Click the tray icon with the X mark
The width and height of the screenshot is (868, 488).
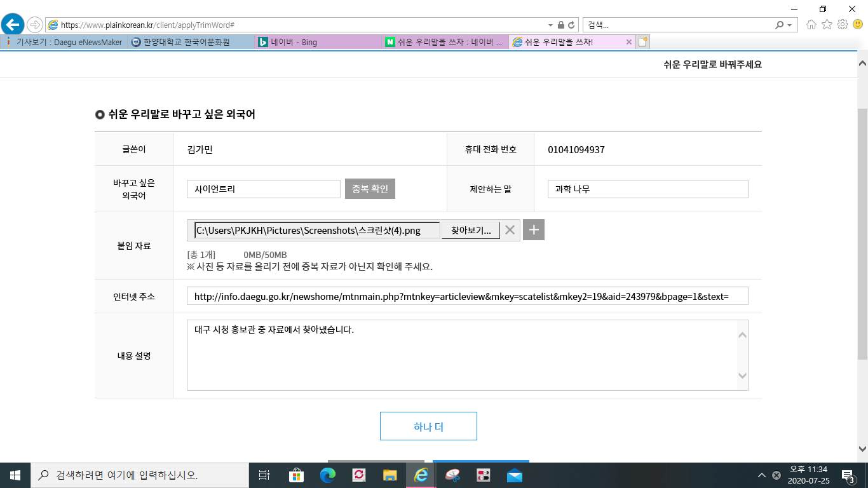(776, 475)
